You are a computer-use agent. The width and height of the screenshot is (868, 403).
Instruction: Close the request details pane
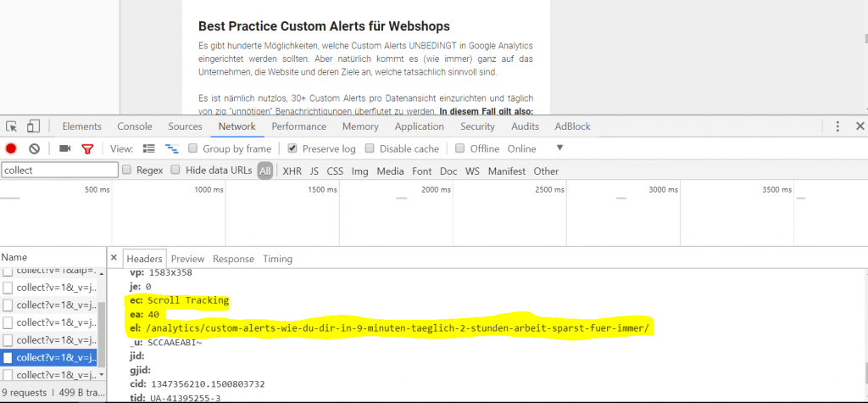114,259
